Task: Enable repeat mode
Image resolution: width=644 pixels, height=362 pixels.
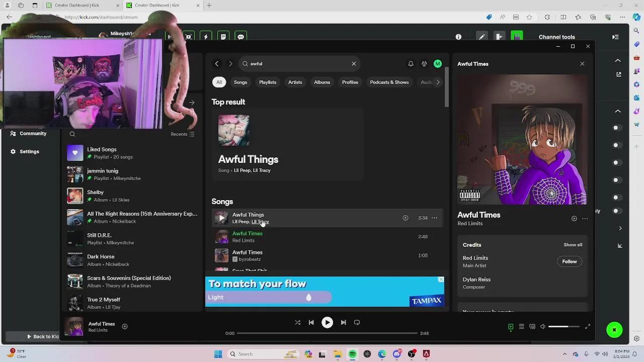Action: [x=357, y=322]
